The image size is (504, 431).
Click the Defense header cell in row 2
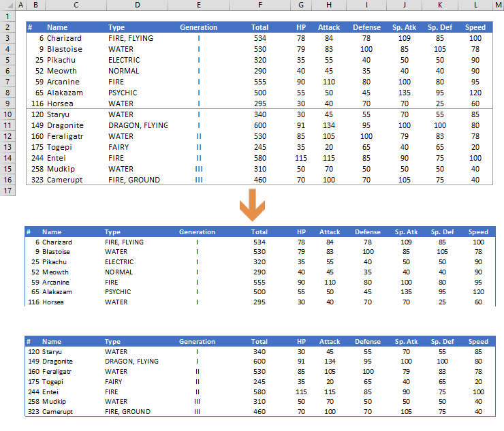pyautogui.click(x=366, y=27)
